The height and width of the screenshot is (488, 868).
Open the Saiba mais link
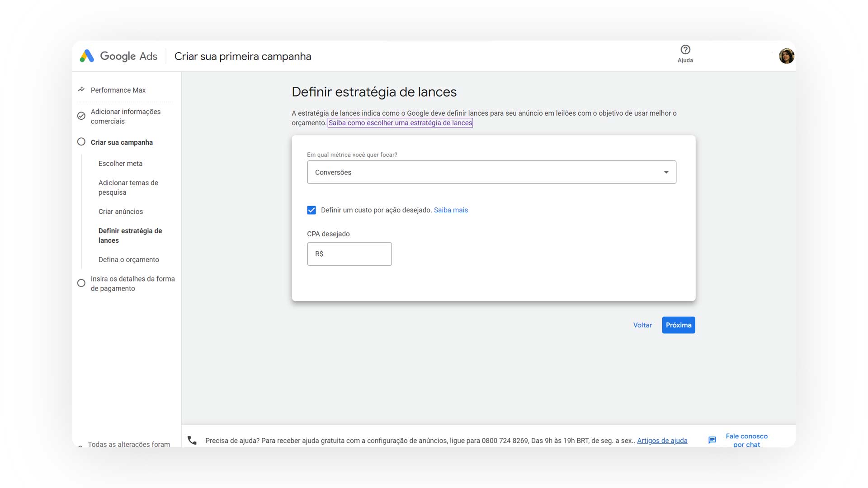coord(451,210)
